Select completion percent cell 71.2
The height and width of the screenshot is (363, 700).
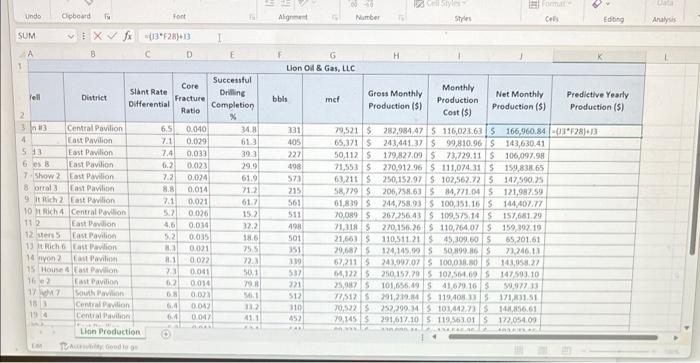click(x=233, y=190)
